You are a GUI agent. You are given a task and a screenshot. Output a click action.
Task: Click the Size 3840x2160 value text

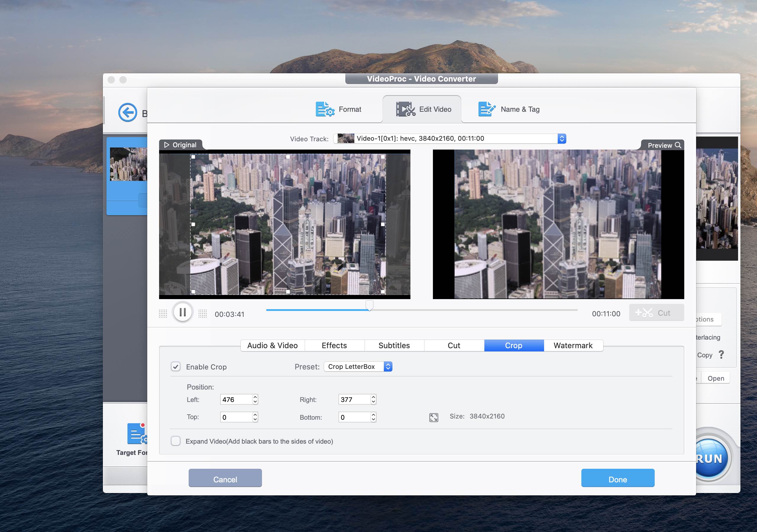(x=487, y=416)
